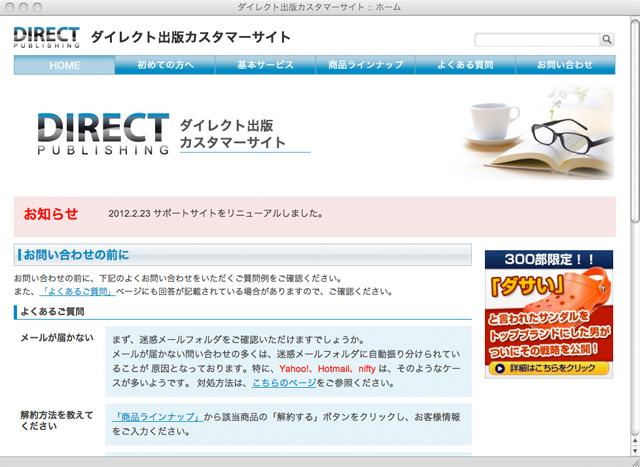Switch to the お問い合わせ tab
Viewport: 640px width, 467px height.
click(x=565, y=65)
